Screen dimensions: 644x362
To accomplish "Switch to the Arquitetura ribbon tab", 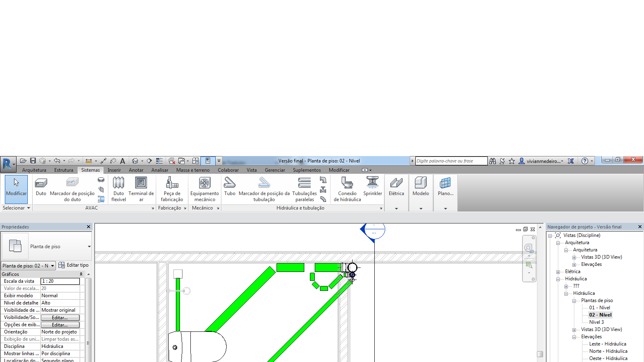I will [34, 170].
